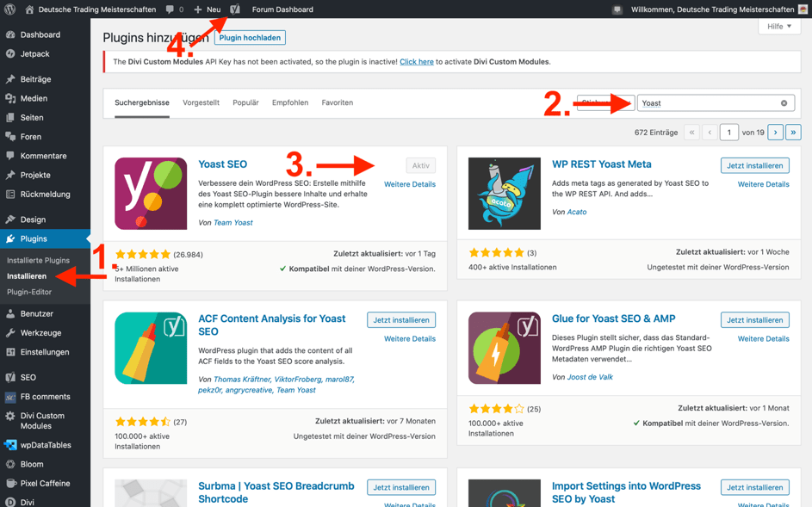
Task: Click the Plugins plug icon in sidebar
Action: (10, 238)
